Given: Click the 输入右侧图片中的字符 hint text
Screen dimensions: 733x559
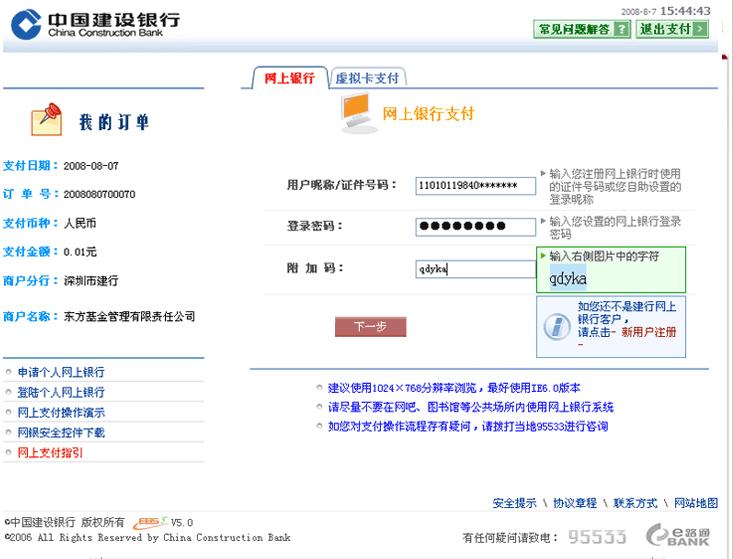Looking at the screenshot, I should click(604, 256).
